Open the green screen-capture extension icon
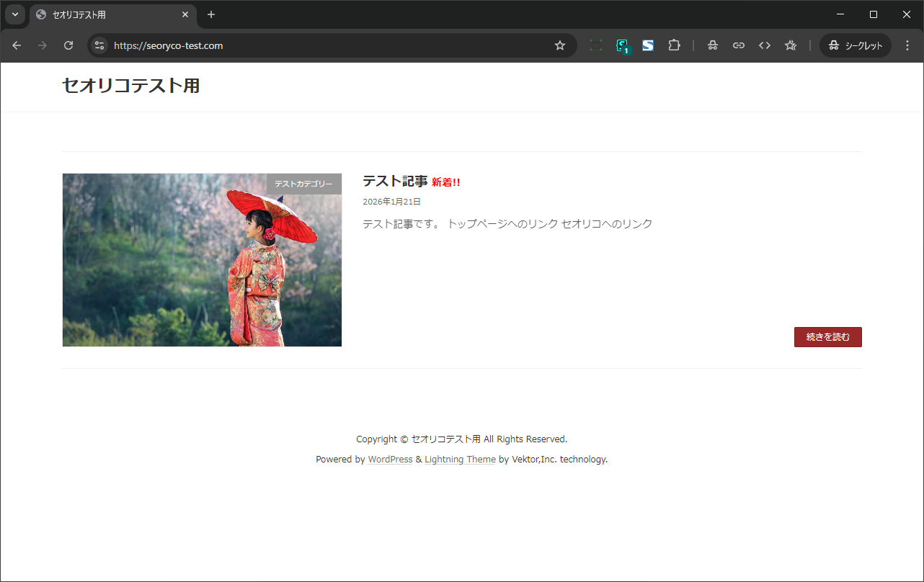This screenshot has height=582, width=924. pos(595,45)
